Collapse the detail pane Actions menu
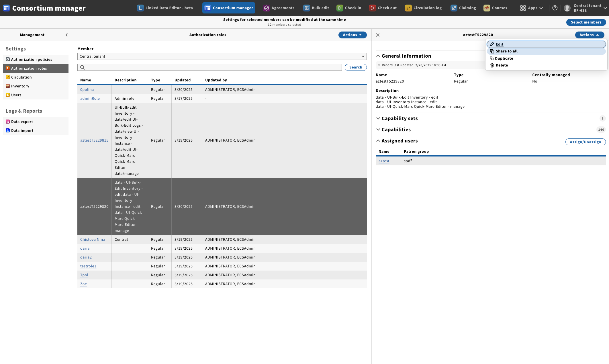The height and width of the screenshot is (364, 609). [x=590, y=35]
